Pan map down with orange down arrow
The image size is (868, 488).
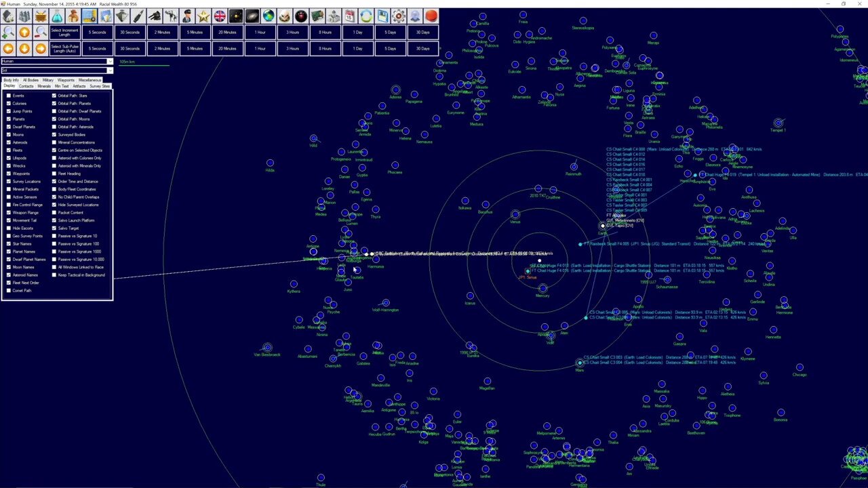[24, 48]
